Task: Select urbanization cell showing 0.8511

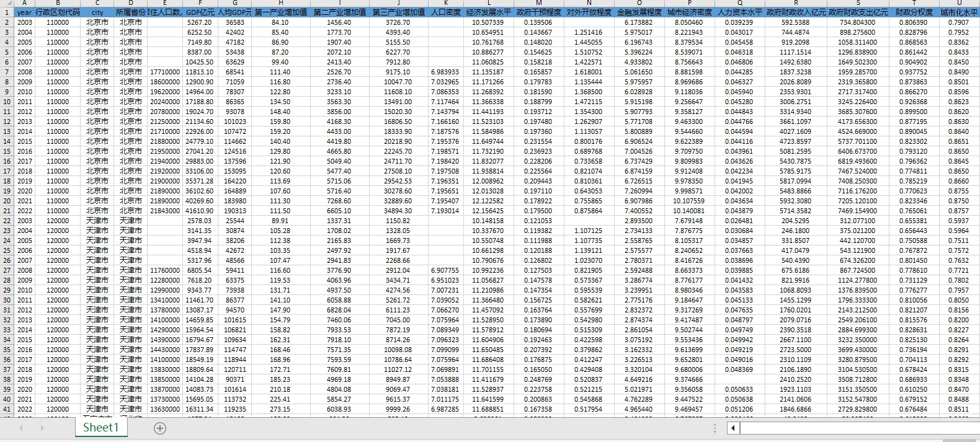Action: point(959,409)
